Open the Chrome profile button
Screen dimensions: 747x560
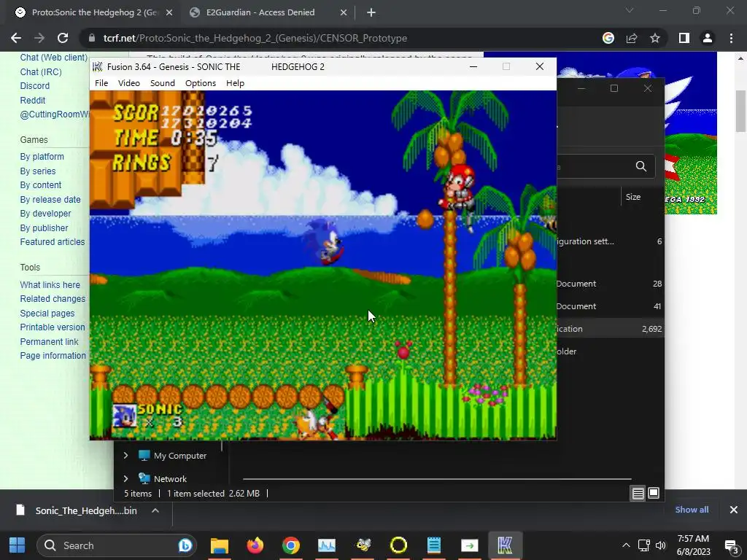click(708, 38)
